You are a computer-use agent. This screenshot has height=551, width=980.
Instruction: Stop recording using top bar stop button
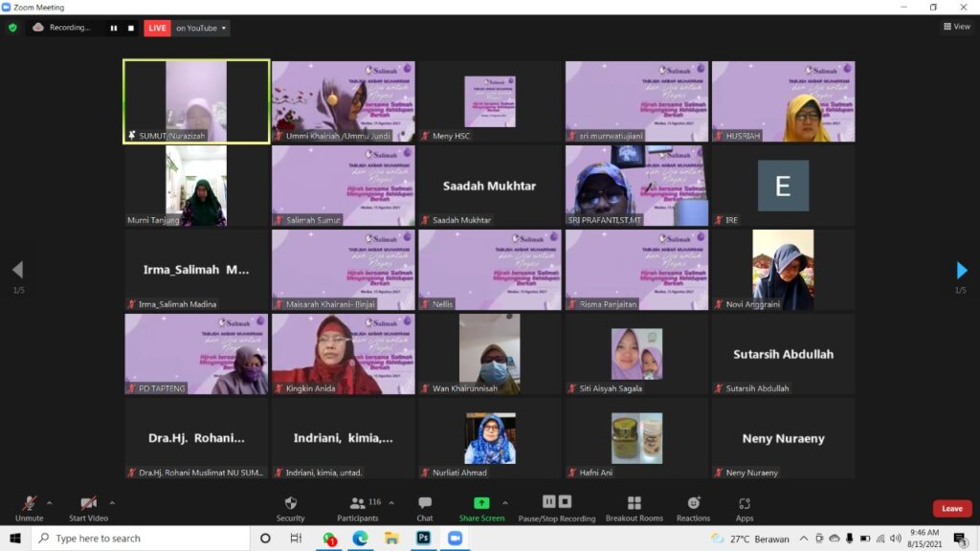point(131,28)
